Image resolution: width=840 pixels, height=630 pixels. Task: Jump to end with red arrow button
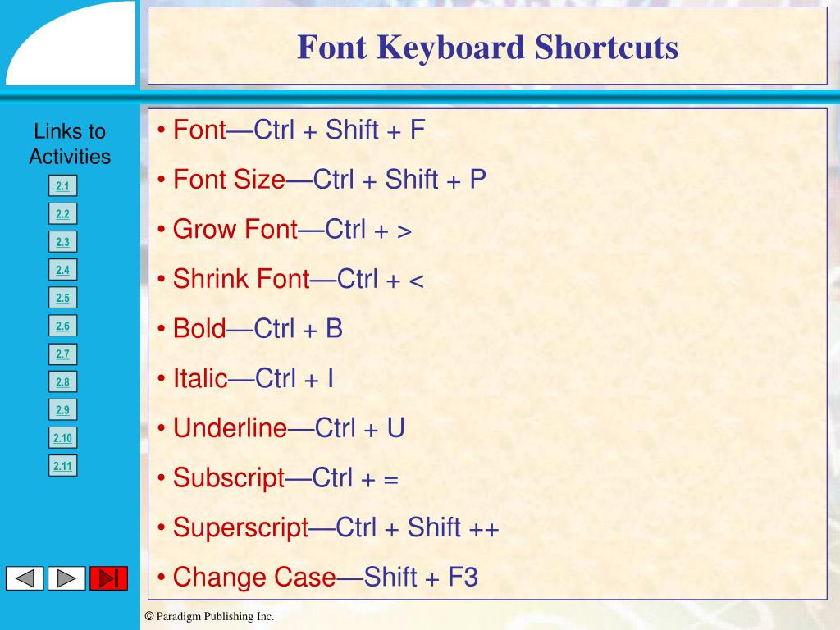[109, 578]
